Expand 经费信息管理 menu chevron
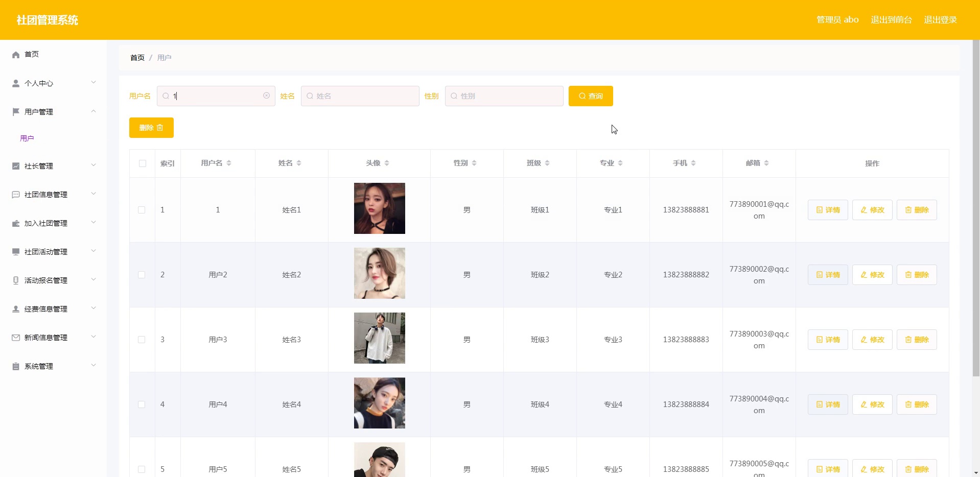Screen dimensions: 980x477 pyautogui.click(x=94, y=308)
